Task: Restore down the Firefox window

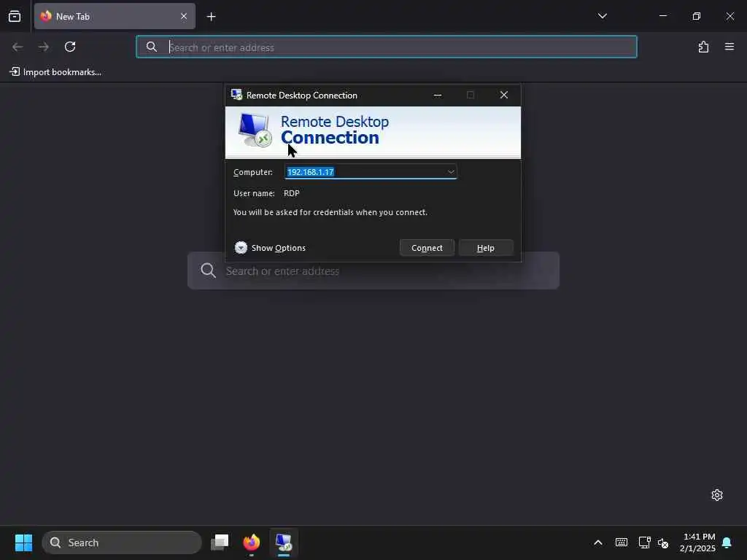Action: tap(697, 16)
